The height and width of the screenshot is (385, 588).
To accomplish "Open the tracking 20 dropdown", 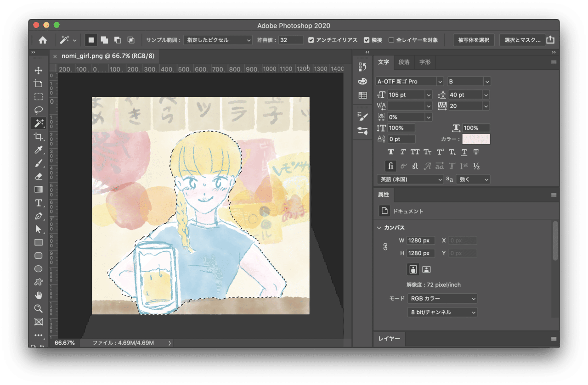I will coord(469,106).
